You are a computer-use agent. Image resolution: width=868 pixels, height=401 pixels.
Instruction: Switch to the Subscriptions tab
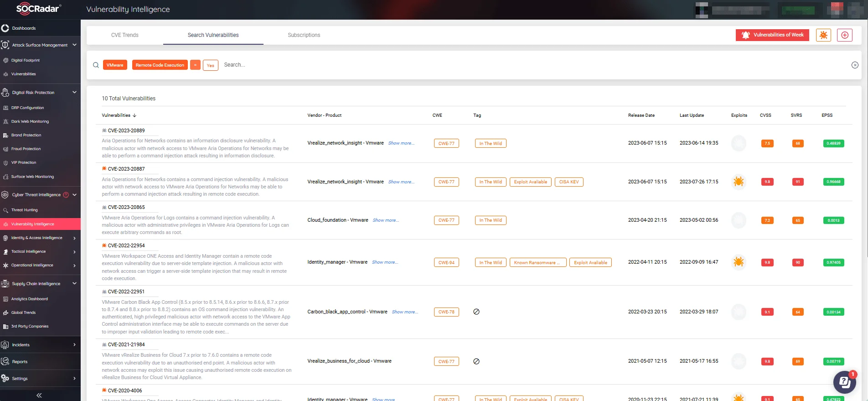click(304, 35)
